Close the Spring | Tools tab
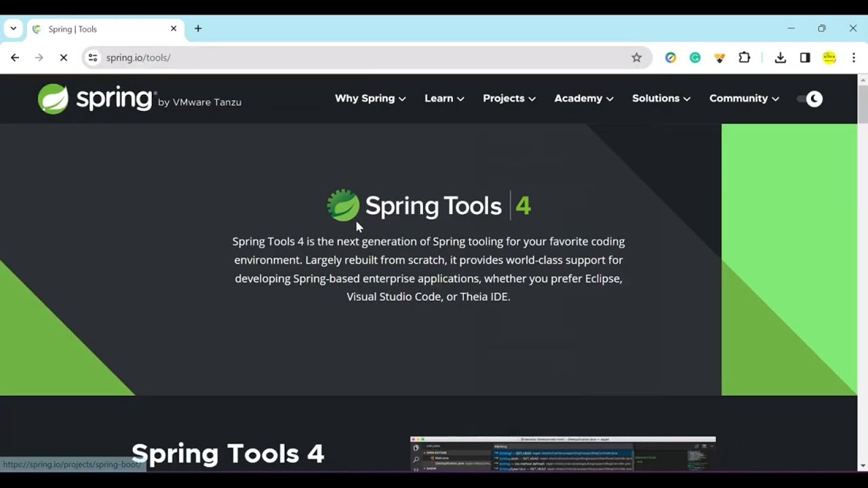The width and height of the screenshot is (868, 488). tap(174, 28)
